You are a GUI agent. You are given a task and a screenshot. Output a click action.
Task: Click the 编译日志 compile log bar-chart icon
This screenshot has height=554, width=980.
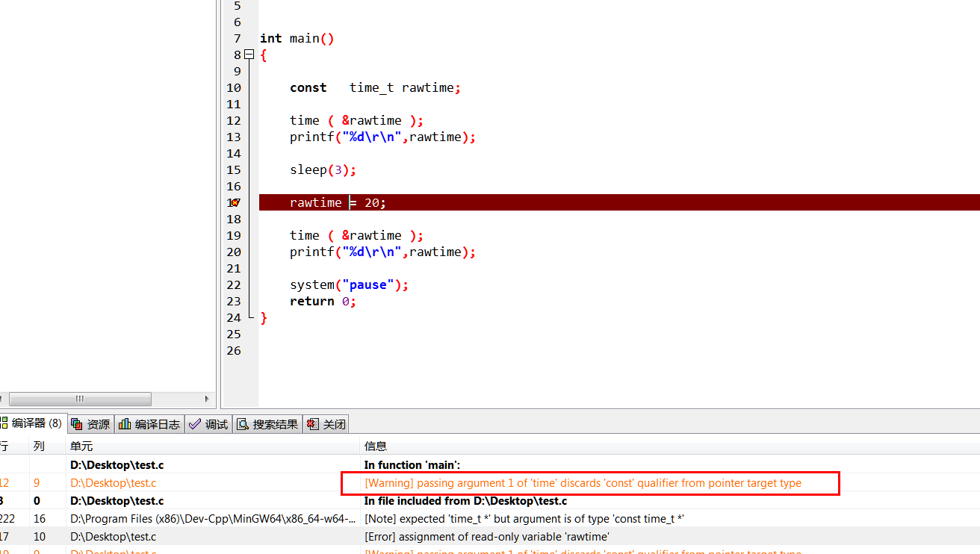coord(124,423)
